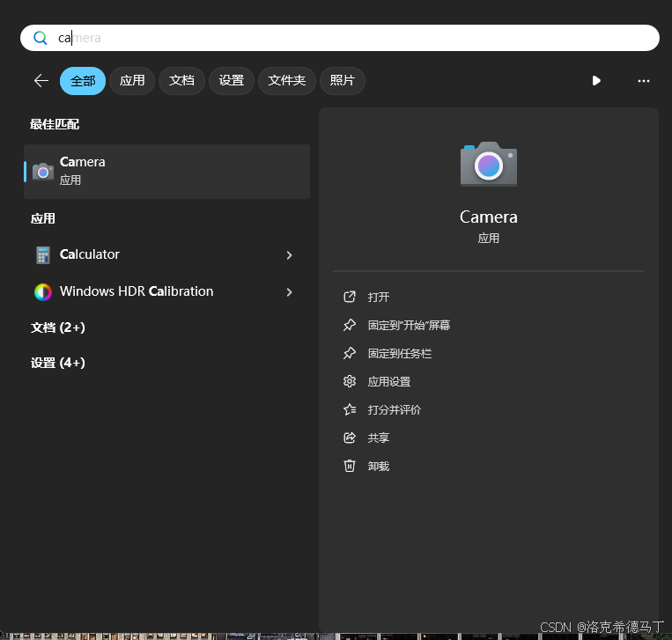Click the small Camera icon in best match

[x=43, y=172]
